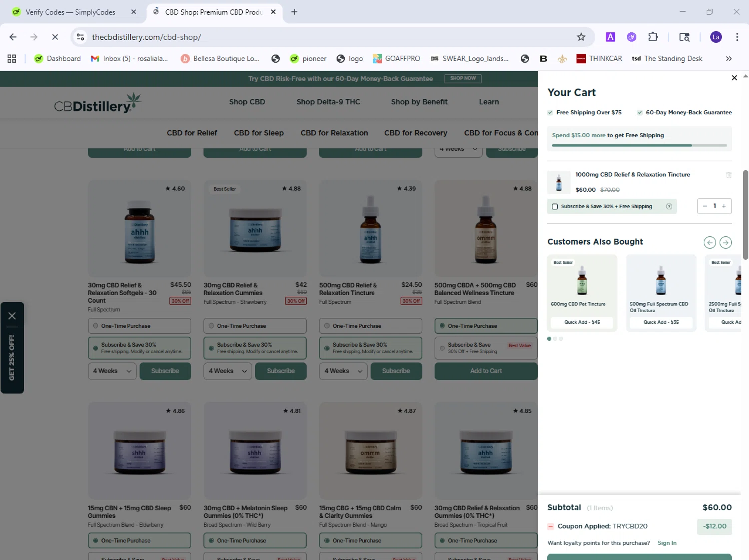
Task: Open 15mg CBG Calm Gummies product image
Action: 371,451
